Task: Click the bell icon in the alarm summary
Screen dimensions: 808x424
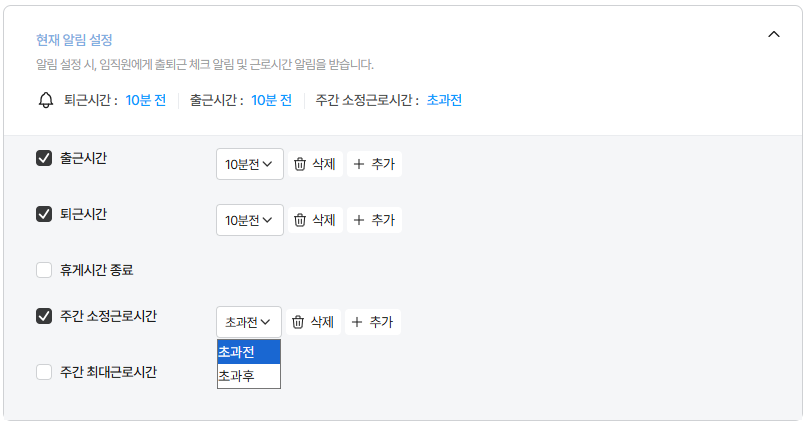Action: 45,100
